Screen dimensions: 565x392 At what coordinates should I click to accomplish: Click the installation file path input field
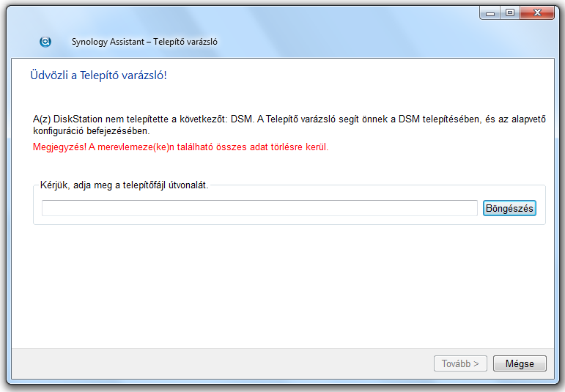[259, 208]
